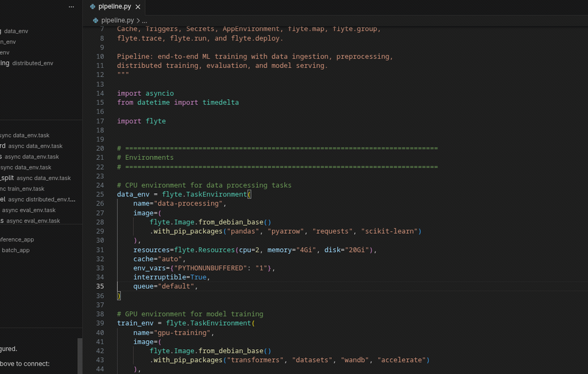Screen dimensions: 588x374
Task: Click line number 39 in the gutter
Action: (x=100, y=323)
